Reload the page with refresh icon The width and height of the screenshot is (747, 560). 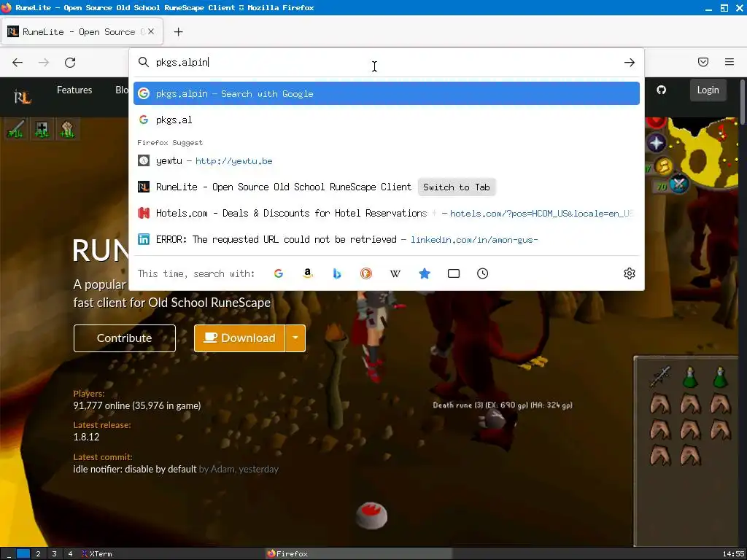(x=70, y=63)
